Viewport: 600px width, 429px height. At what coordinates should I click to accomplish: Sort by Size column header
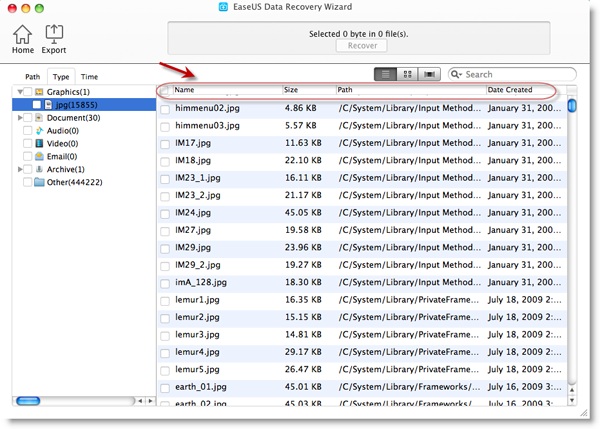tap(309, 90)
